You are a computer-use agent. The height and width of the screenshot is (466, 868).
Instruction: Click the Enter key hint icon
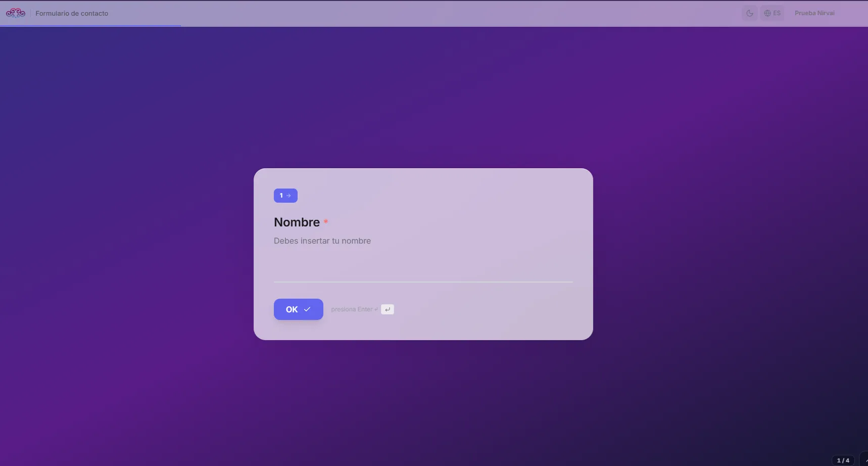[x=388, y=309]
